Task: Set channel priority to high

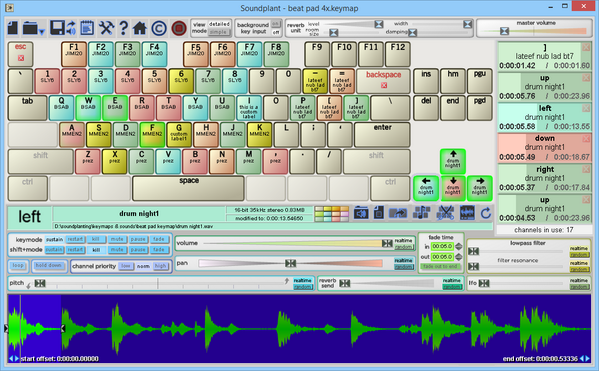Action: 160,266
